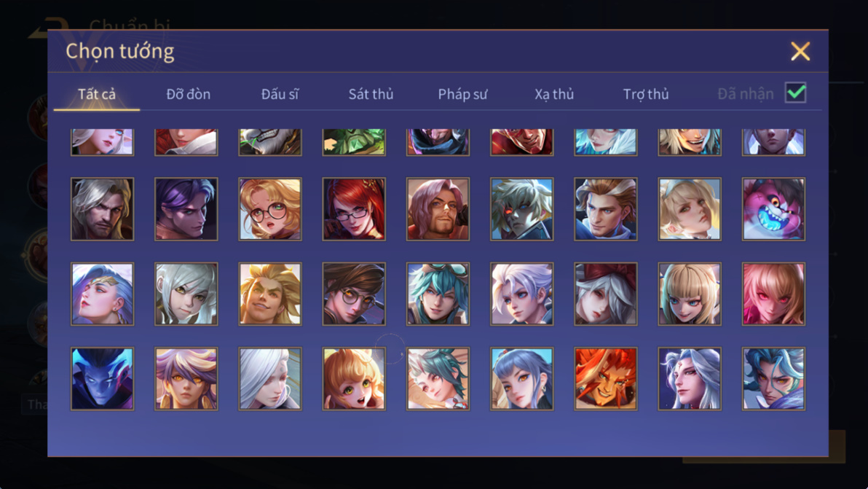Select the Đấu sĩ tab

click(x=280, y=94)
